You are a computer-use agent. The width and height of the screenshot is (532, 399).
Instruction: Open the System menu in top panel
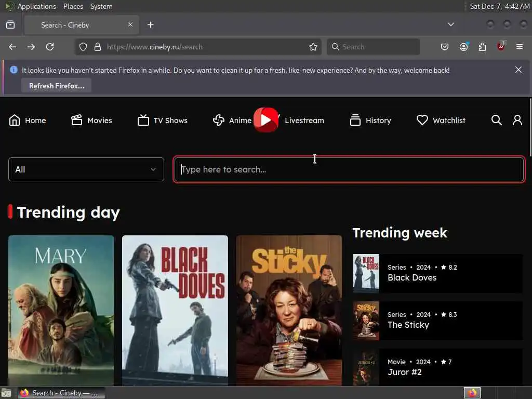point(101,6)
